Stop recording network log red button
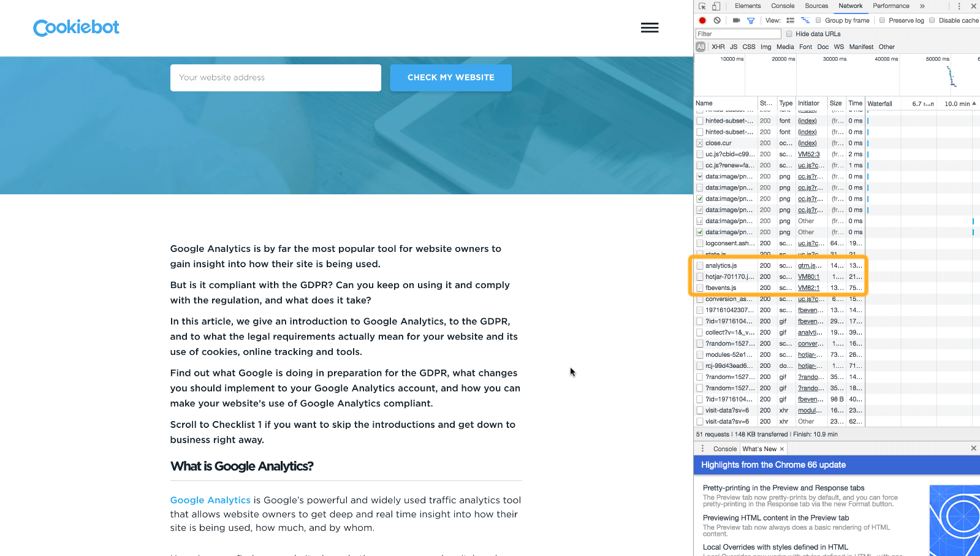This screenshot has height=556, width=980. 702,20
